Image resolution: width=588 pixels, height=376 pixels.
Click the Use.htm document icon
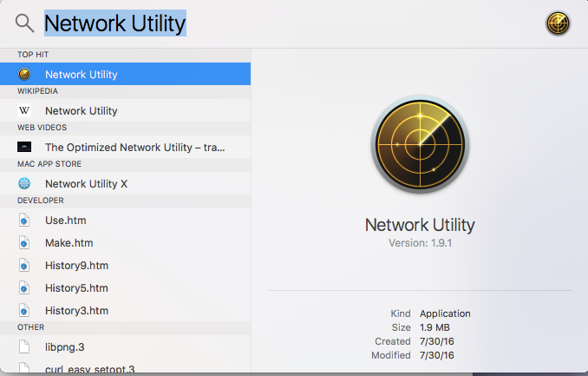(x=24, y=220)
